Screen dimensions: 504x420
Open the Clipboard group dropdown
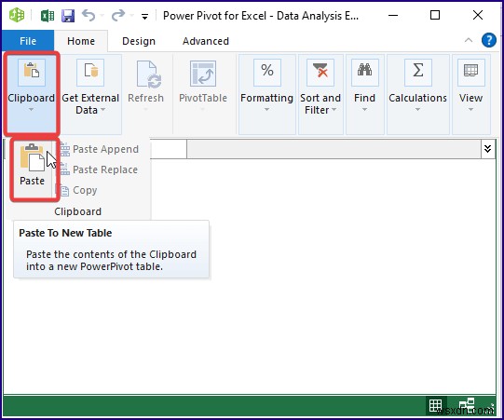(31, 93)
